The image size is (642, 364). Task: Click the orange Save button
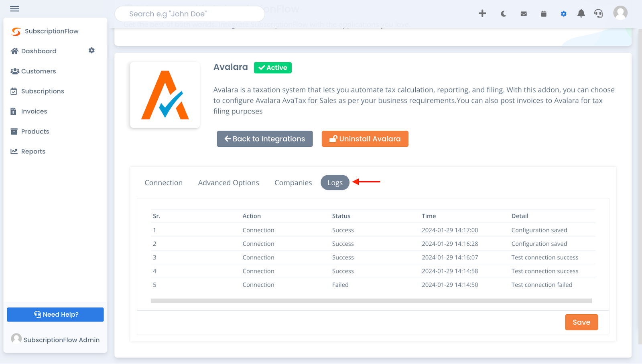click(x=581, y=322)
